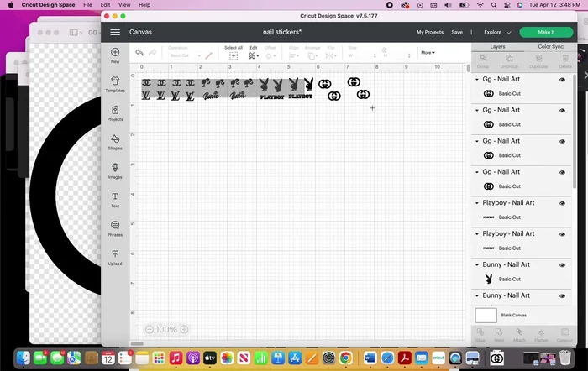The width and height of the screenshot is (588, 371).
Task: Open the Phrases panel
Action: click(115, 228)
